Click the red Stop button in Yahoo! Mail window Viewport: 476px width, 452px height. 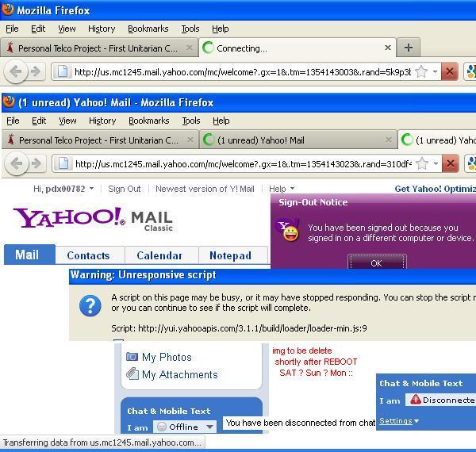click(x=450, y=164)
